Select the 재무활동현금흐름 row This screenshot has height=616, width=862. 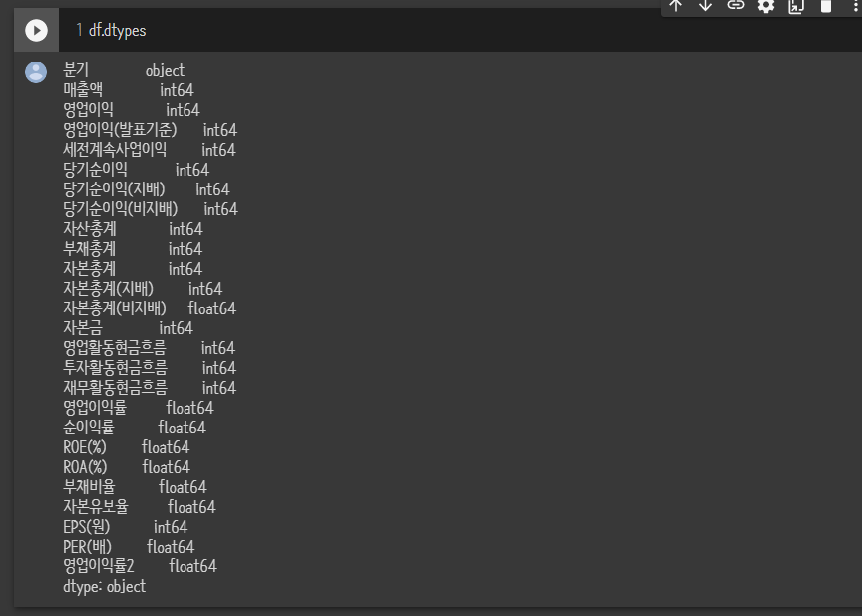click(150, 388)
